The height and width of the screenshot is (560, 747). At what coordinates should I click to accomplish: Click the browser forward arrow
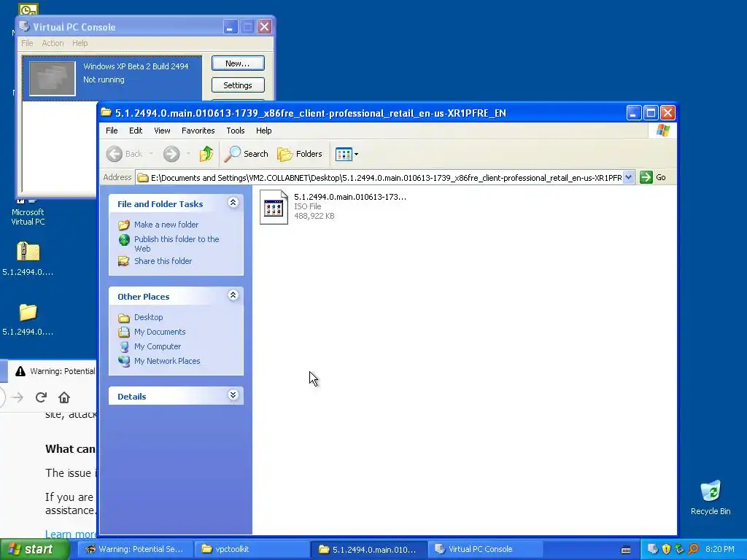point(18,397)
